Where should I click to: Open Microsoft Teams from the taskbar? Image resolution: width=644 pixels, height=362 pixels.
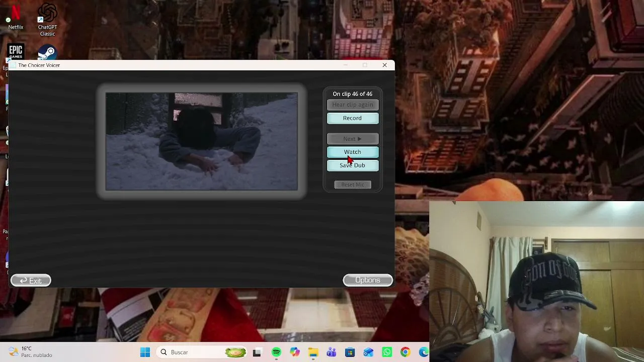pyautogui.click(x=332, y=352)
